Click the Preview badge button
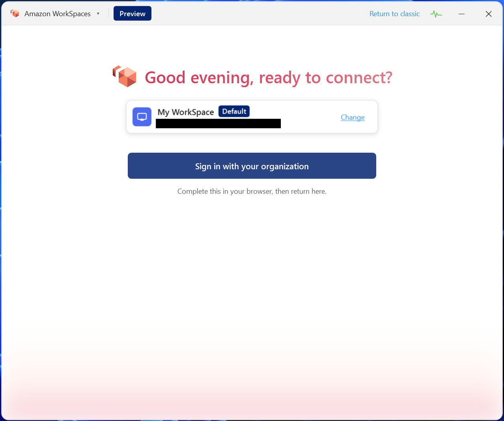The width and height of the screenshot is (504, 421). 133,13
